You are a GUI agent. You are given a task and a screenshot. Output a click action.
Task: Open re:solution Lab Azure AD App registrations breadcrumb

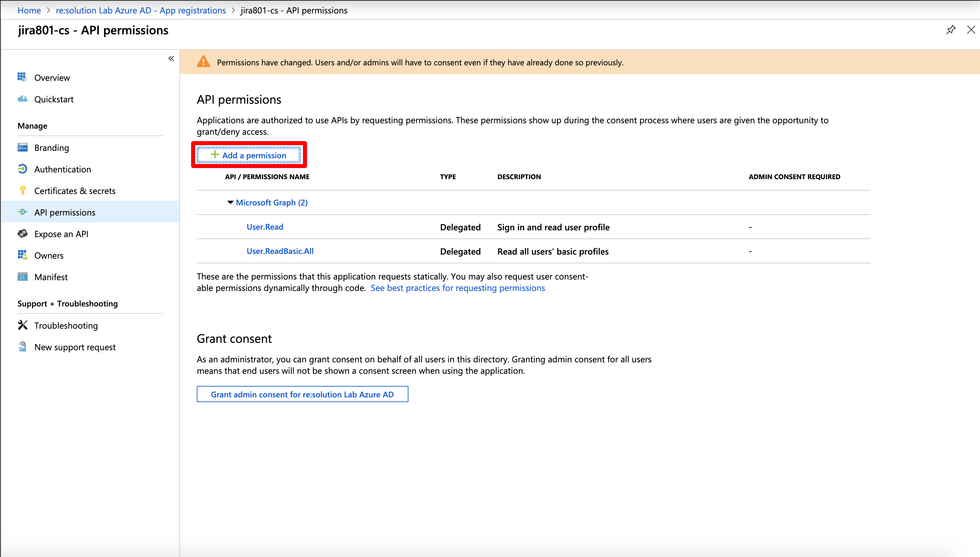[141, 10]
